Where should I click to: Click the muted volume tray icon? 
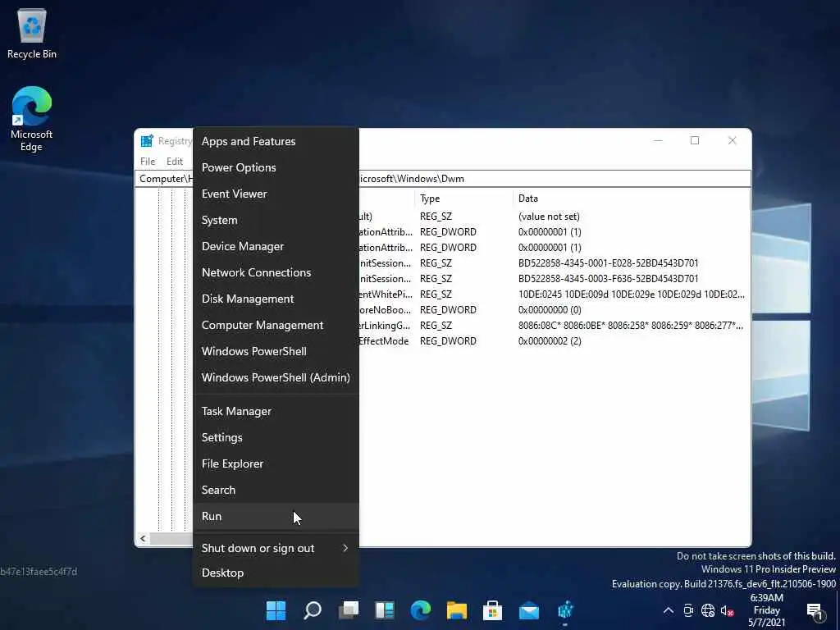[x=727, y=610]
